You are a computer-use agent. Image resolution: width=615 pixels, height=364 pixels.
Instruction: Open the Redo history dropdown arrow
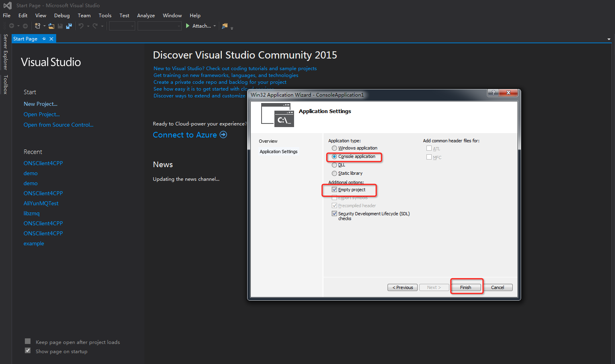(x=102, y=26)
